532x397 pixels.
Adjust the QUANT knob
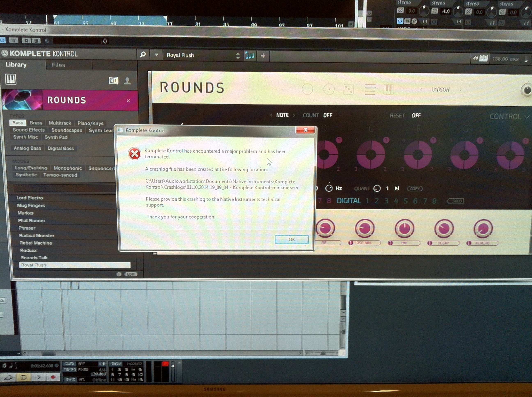tap(377, 188)
